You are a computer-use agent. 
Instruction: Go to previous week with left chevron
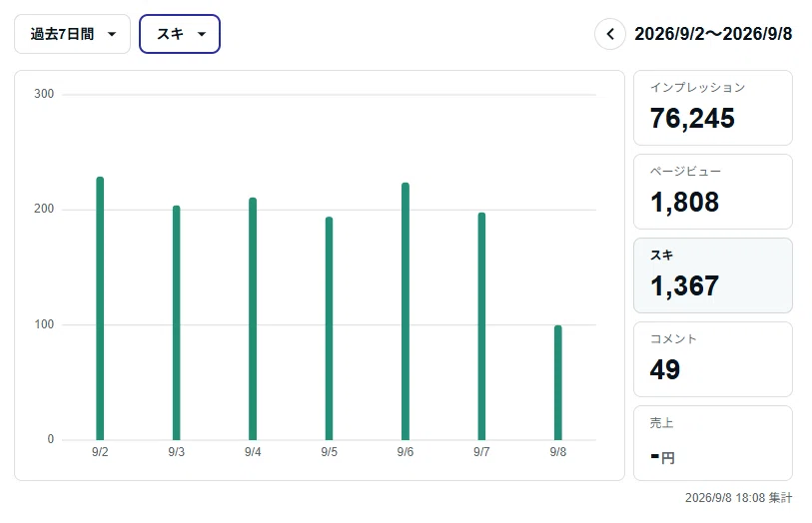point(610,34)
